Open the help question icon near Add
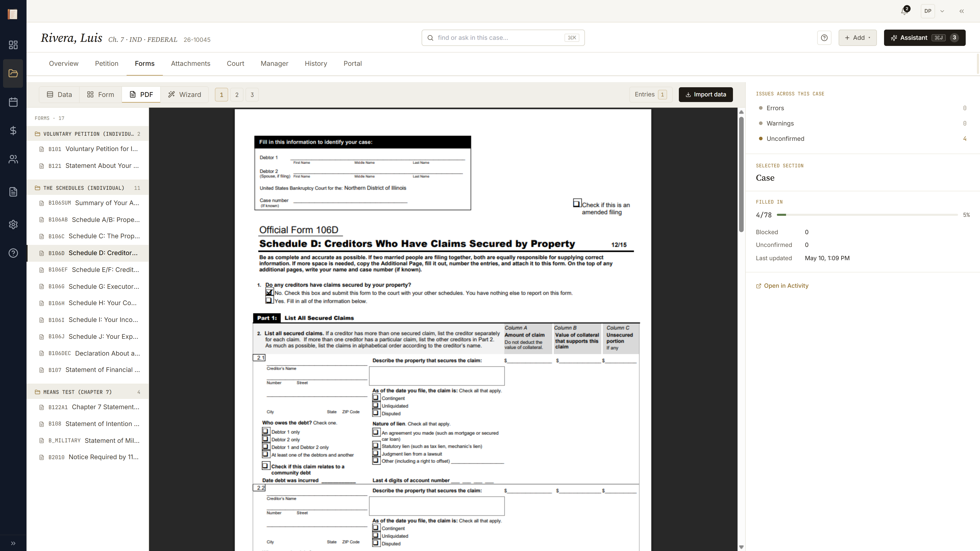 pyautogui.click(x=824, y=38)
